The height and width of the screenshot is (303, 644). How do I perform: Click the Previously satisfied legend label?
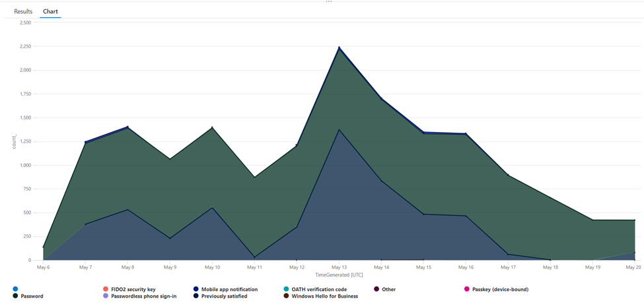225,296
